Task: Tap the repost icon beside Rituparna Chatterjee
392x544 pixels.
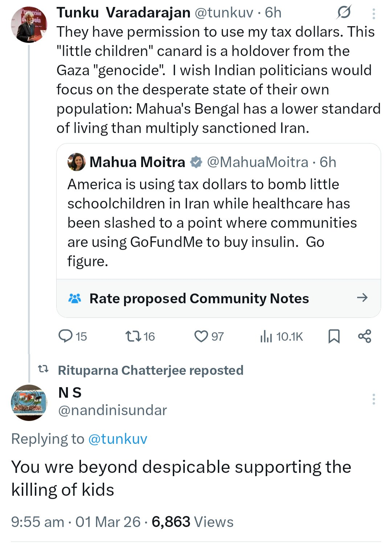Action: pos(43,370)
